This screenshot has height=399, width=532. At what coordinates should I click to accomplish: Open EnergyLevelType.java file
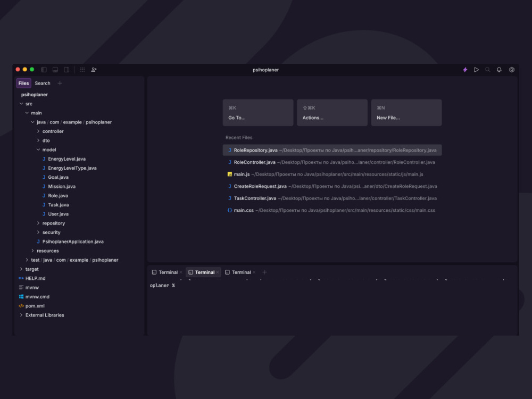[x=72, y=168]
